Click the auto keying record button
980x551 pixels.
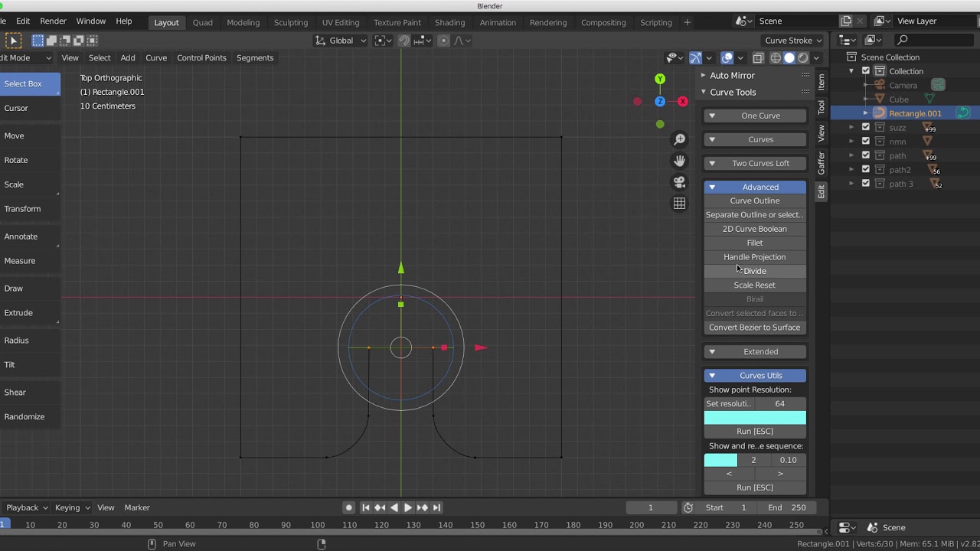click(x=349, y=507)
